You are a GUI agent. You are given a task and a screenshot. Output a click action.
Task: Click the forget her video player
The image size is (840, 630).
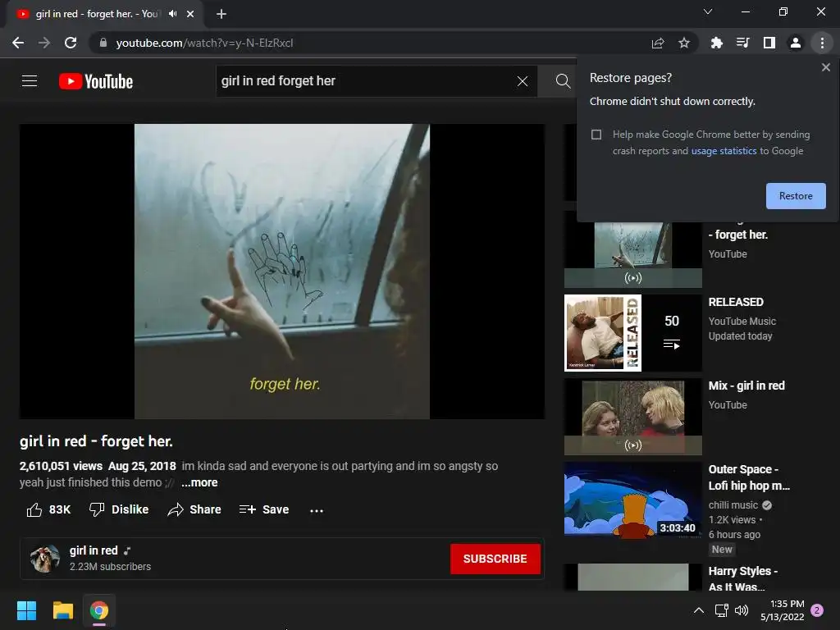point(282,271)
